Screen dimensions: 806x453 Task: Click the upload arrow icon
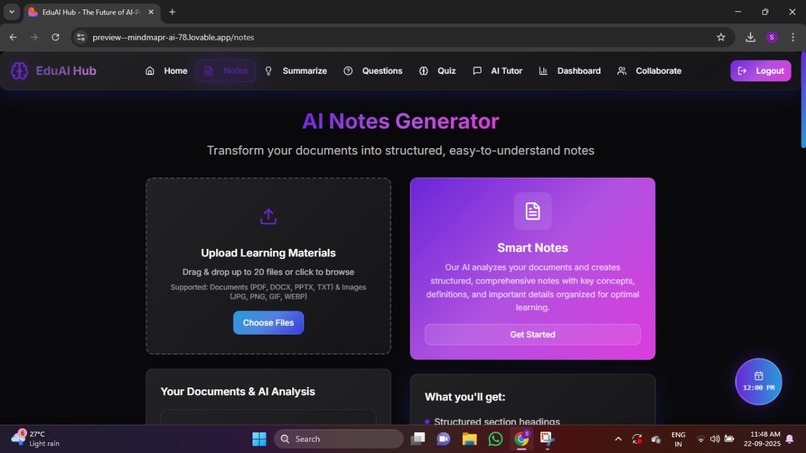click(x=268, y=216)
